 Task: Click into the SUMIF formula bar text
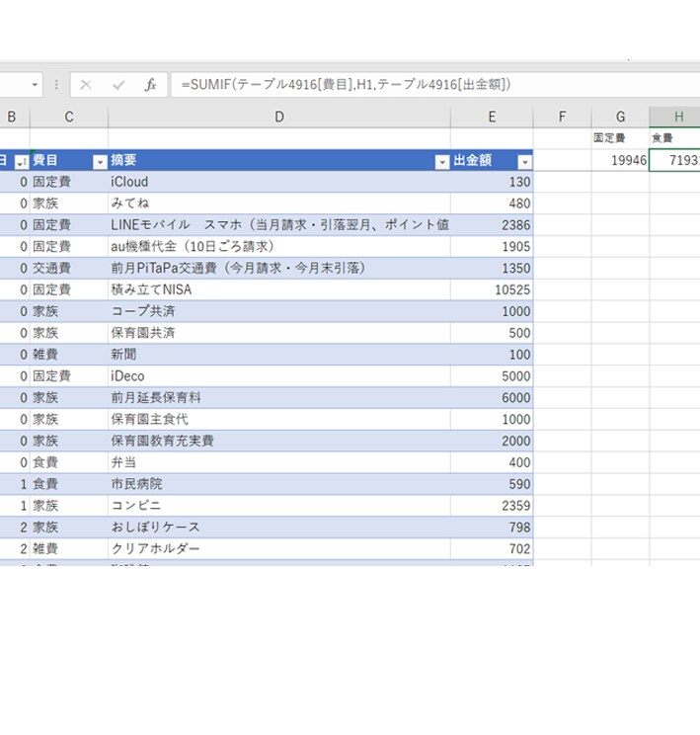click(x=346, y=84)
